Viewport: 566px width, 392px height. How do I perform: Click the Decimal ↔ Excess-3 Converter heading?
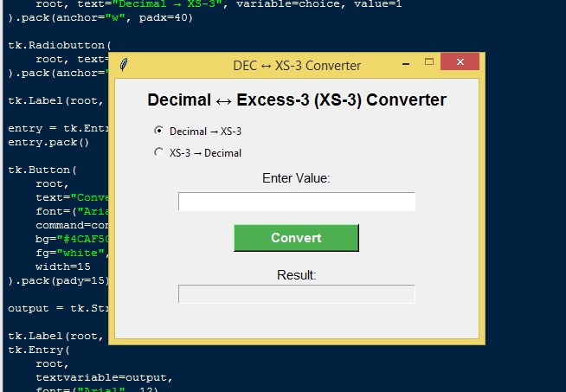click(297, 100)
